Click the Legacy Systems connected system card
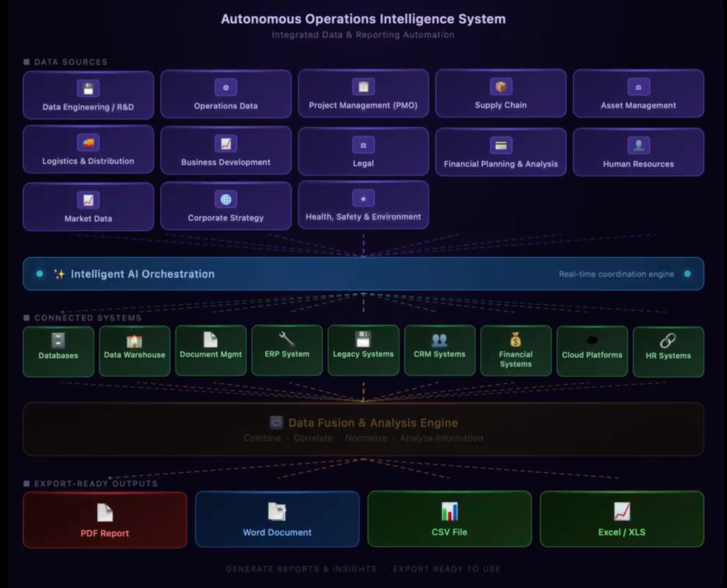 tap(363, 350)
